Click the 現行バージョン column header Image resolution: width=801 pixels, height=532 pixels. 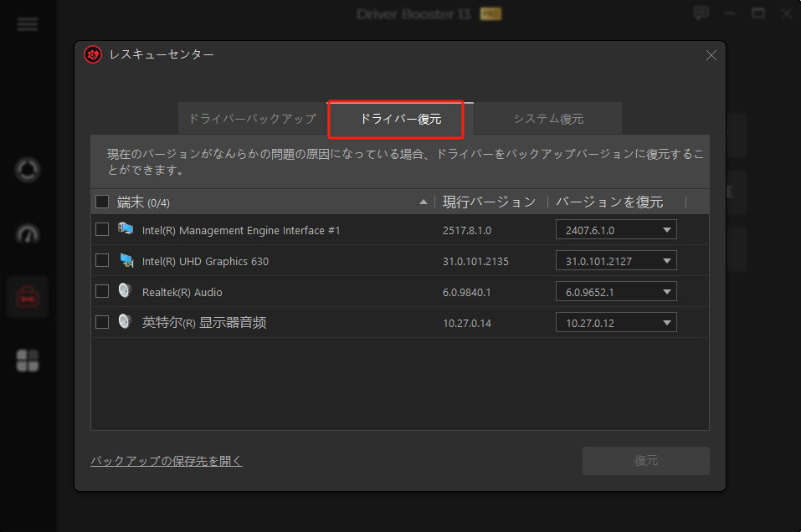489,202
